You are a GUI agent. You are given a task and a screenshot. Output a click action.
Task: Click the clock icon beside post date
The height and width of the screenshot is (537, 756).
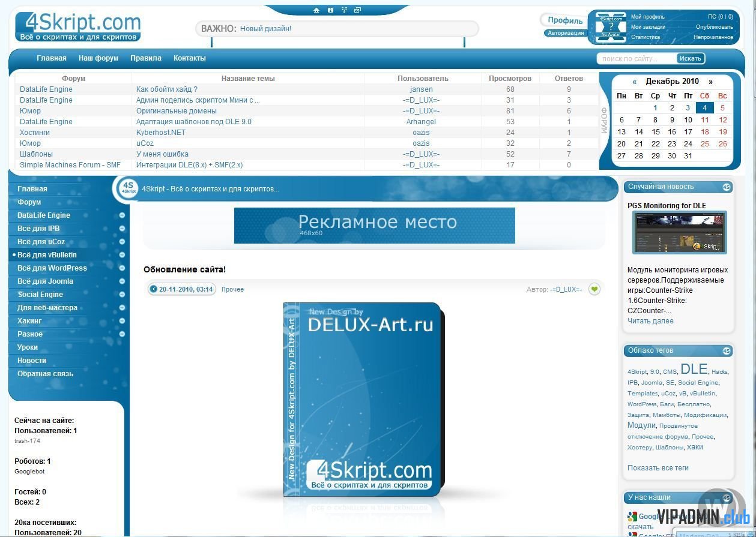click(154, 289)
